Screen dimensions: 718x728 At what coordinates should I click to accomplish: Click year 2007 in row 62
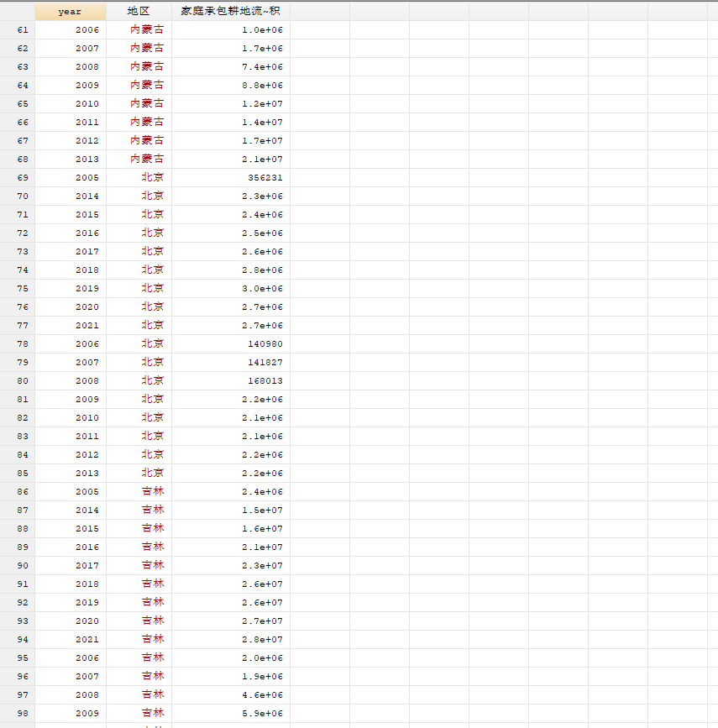pos(86,49)
